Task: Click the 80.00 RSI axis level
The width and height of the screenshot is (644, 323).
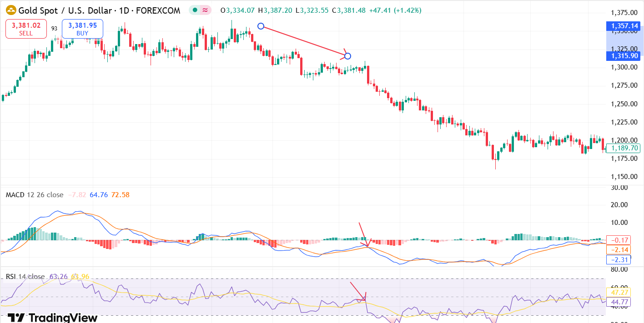Action: click(x=619, y=269)
